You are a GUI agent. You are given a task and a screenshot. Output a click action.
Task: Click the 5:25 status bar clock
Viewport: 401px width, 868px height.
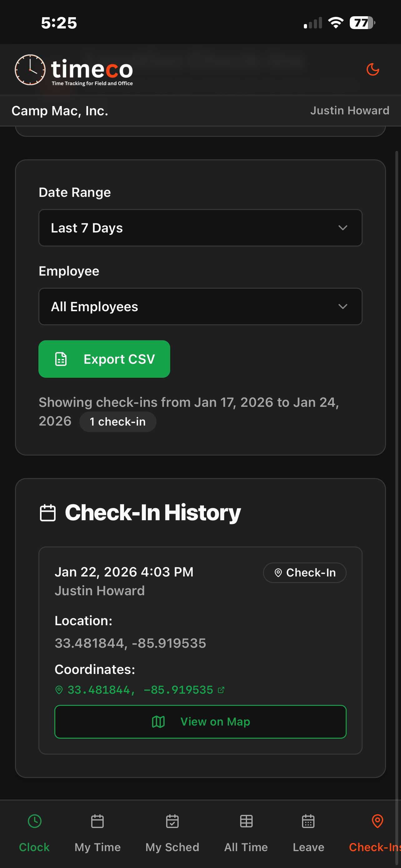coord(59,23)
